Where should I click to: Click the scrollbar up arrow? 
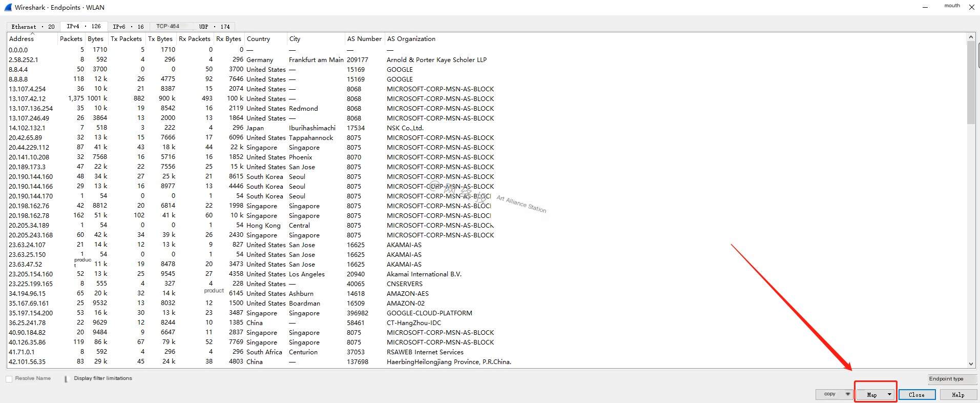click(971, 37)
